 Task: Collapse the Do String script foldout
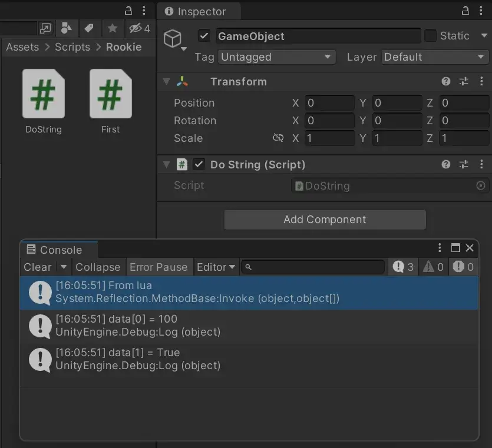(166, 165)
